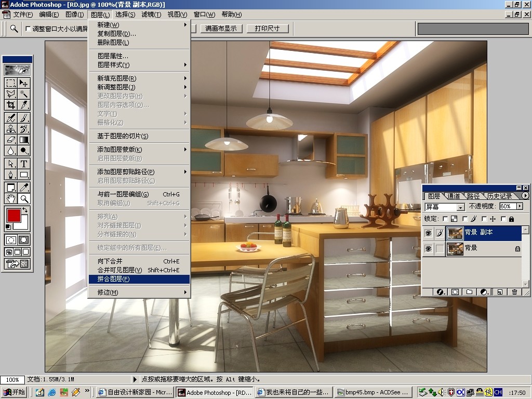Select the Type tool
This screenshot has height=399, width=532.
(24, 164)
